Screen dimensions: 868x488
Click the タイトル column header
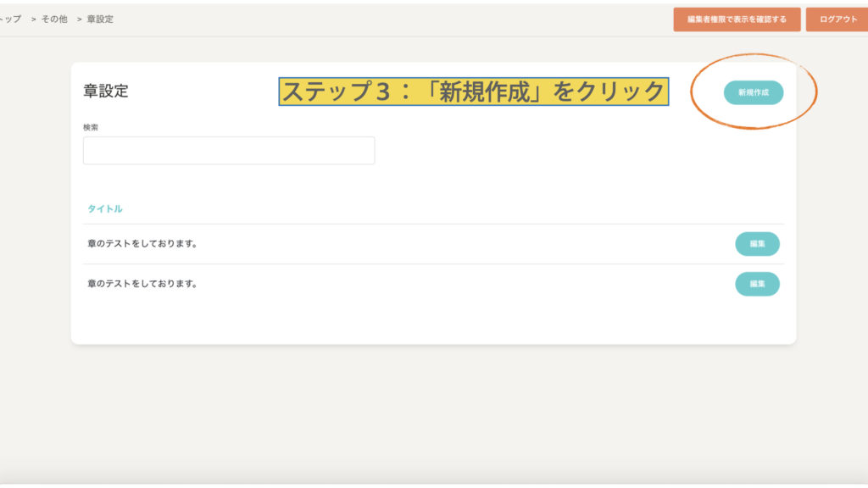coord(105,208)
